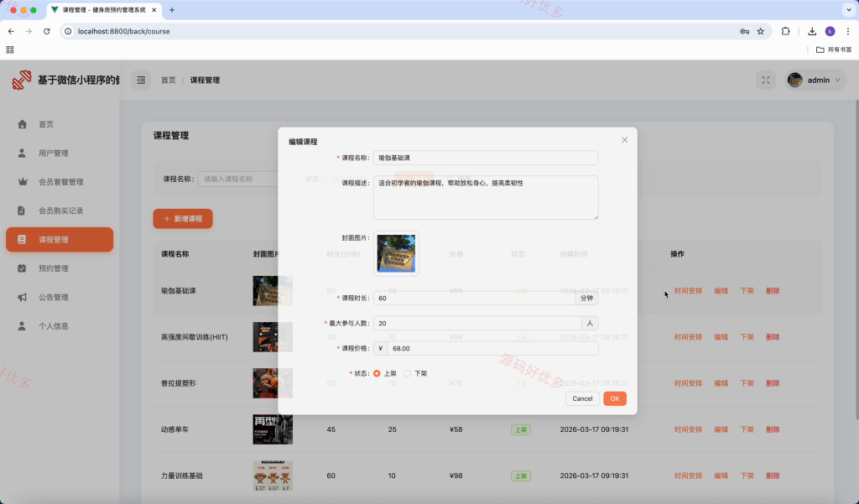859x504 pixels.
Task: Open the 用户管理 menu item
Action: coord(60,153)
